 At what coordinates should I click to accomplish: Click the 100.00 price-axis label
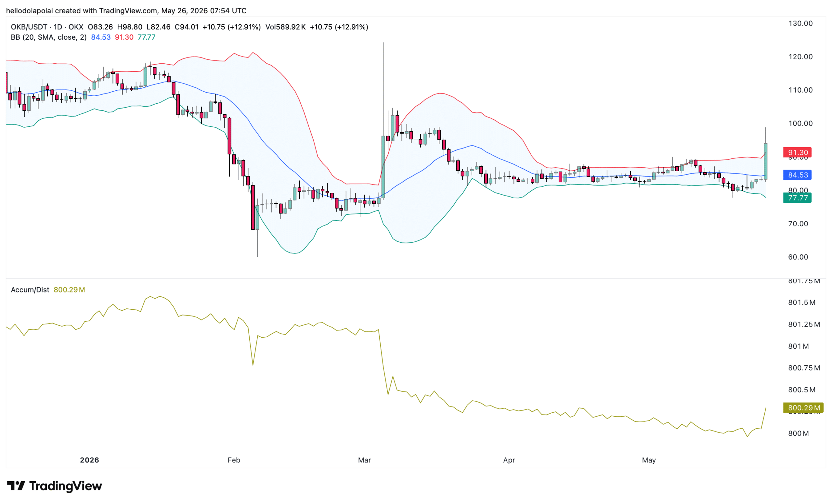[x=800, y=123]
